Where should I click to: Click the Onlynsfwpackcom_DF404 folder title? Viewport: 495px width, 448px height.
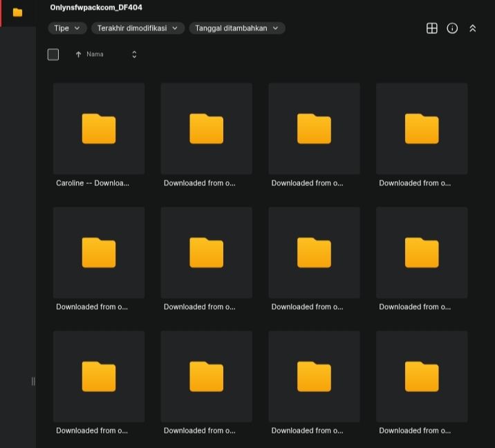pos(96,8)
